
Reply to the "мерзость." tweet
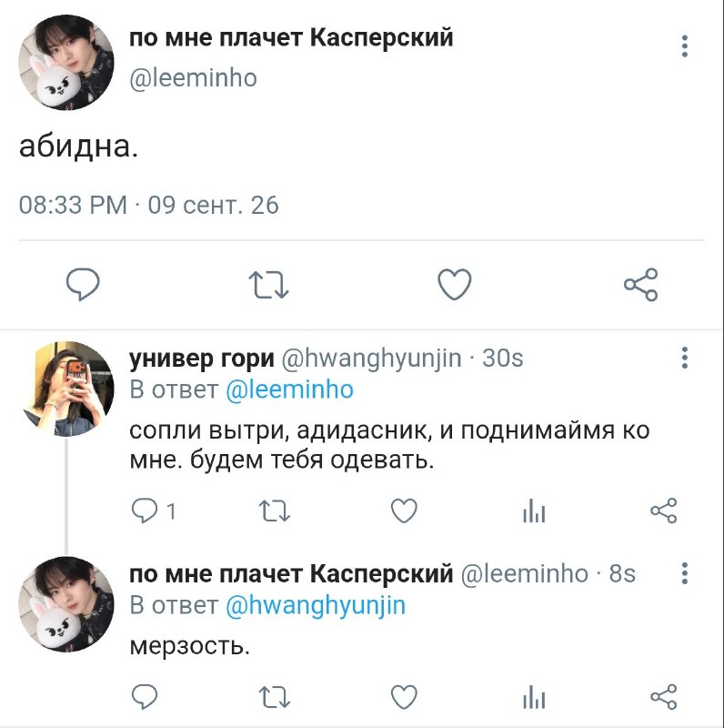(x=145, y=696)
